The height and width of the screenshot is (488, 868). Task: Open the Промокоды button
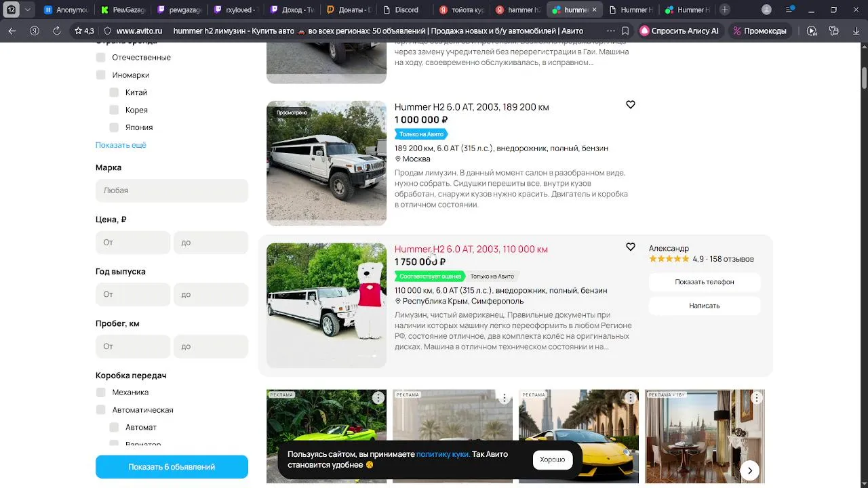pos(759,30)
